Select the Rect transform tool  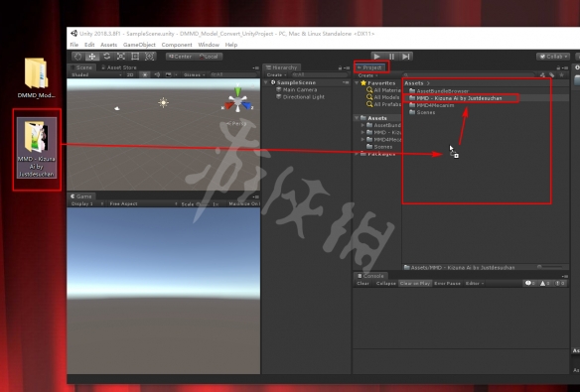tap(135, 57)
